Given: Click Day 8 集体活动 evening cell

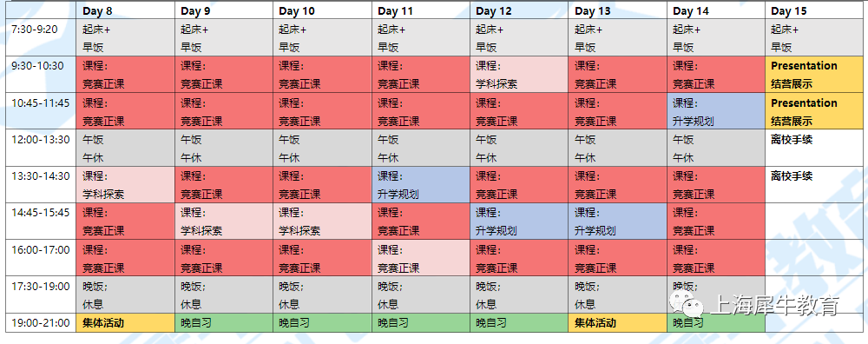Looking at the screenshot, I should tap(126, 322).
